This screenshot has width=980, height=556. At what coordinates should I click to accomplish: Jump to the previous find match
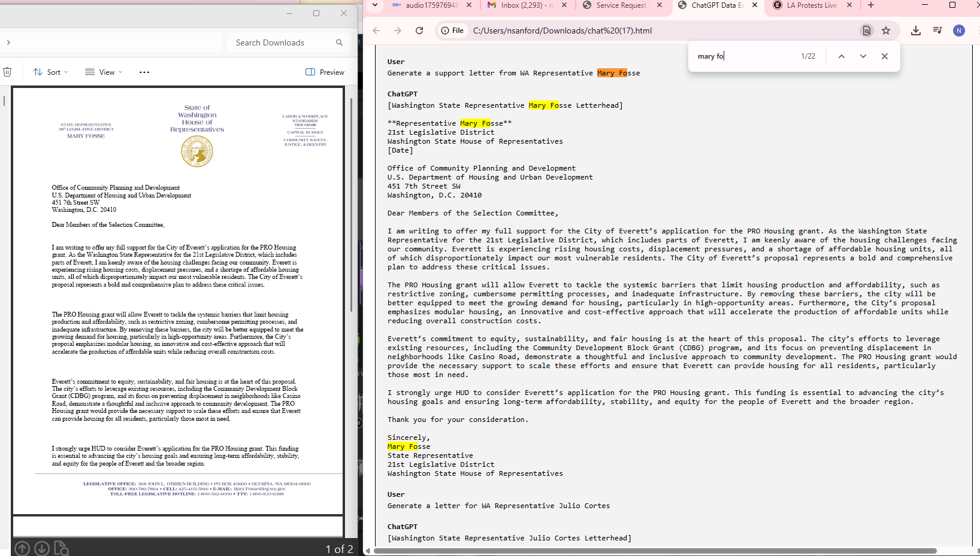841,56
